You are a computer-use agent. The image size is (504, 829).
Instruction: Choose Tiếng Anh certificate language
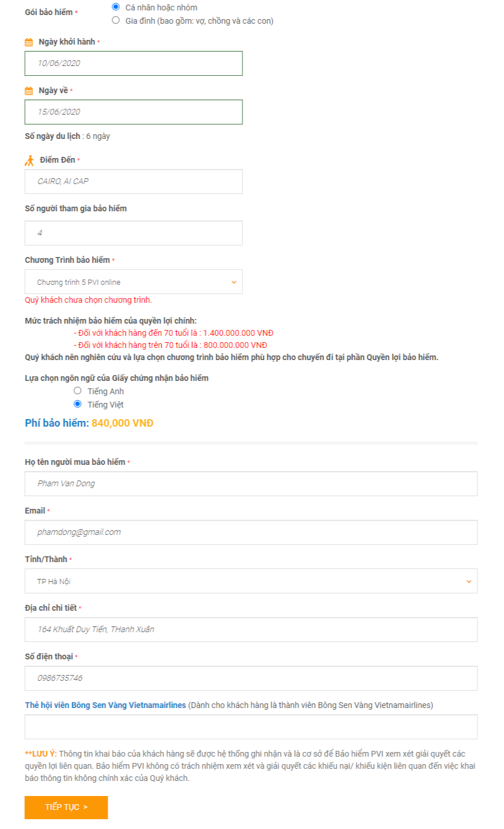78,391
